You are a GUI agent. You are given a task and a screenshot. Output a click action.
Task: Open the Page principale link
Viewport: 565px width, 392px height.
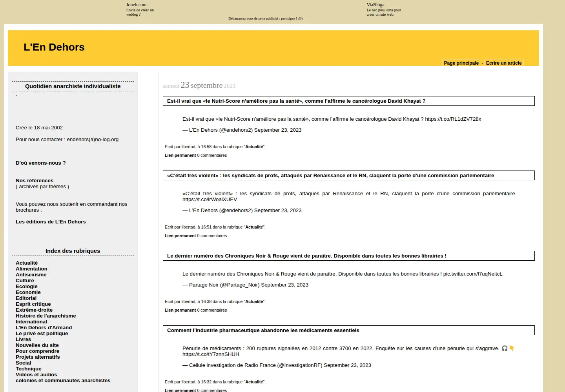point(461,63)
